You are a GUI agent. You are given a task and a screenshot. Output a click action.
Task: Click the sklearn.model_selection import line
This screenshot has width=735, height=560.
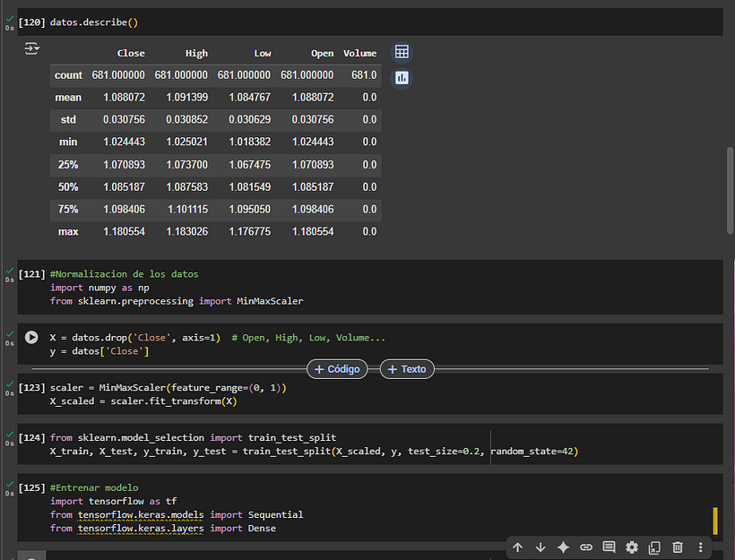(x=193, y=437)
